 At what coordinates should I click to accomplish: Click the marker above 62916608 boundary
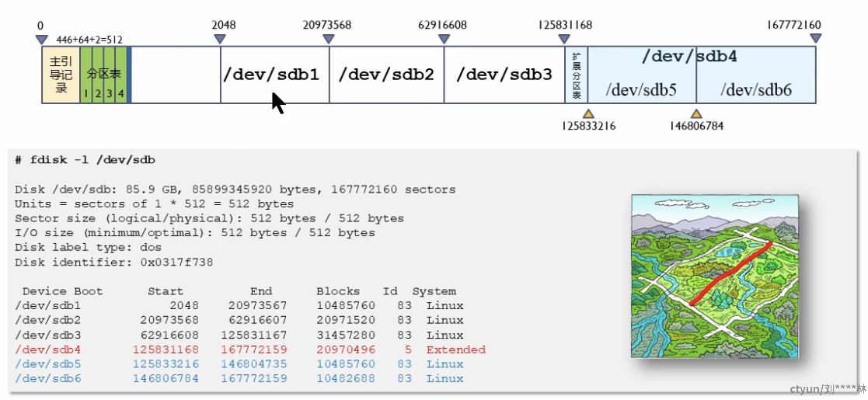444,40
